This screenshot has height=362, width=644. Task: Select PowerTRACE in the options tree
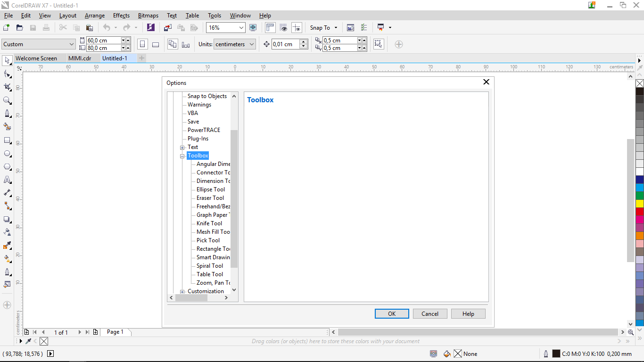pos(204,130)
